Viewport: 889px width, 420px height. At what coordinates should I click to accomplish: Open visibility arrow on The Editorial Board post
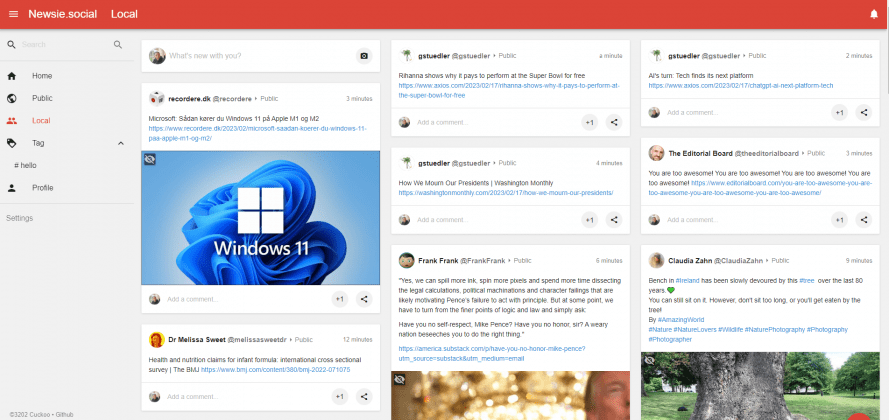[x=803, y=154]
